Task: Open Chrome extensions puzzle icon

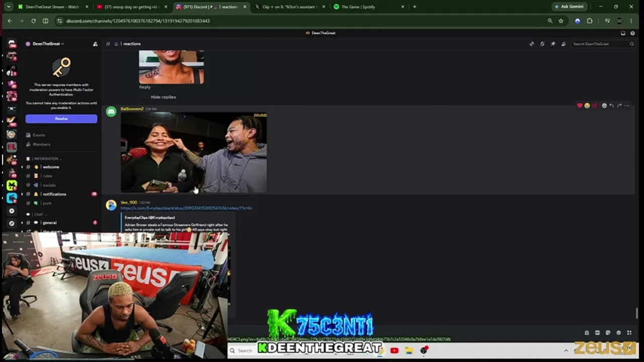Action: 590,21
